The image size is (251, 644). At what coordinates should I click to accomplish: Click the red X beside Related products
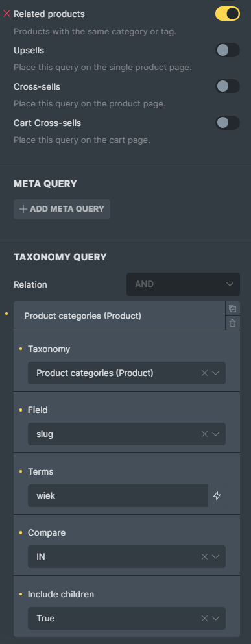point(6,14)
